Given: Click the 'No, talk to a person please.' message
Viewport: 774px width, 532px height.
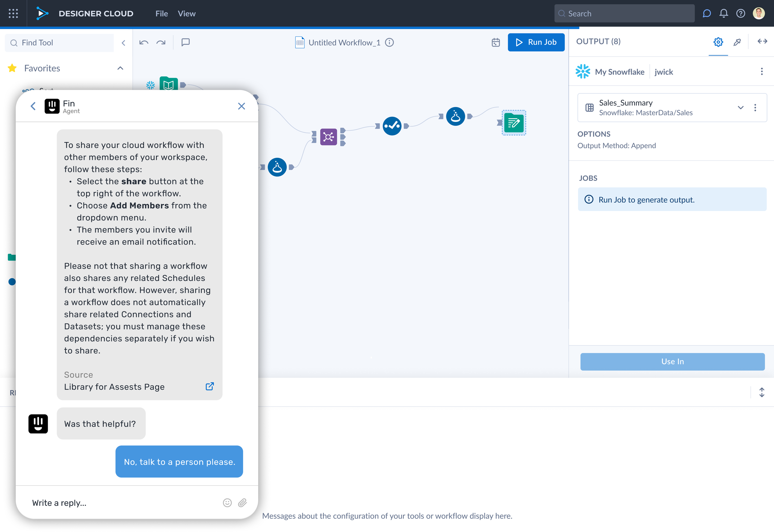Looking at the screenshot, I should click(179, 462).
